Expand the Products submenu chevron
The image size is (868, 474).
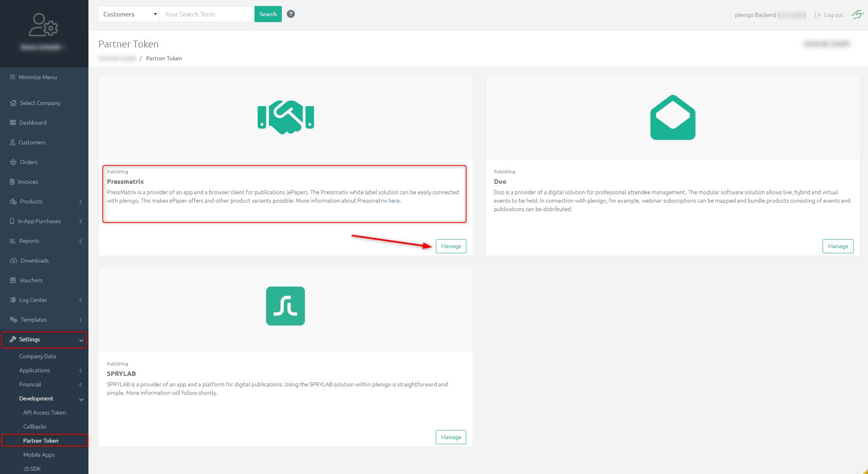tap(81, 202)
